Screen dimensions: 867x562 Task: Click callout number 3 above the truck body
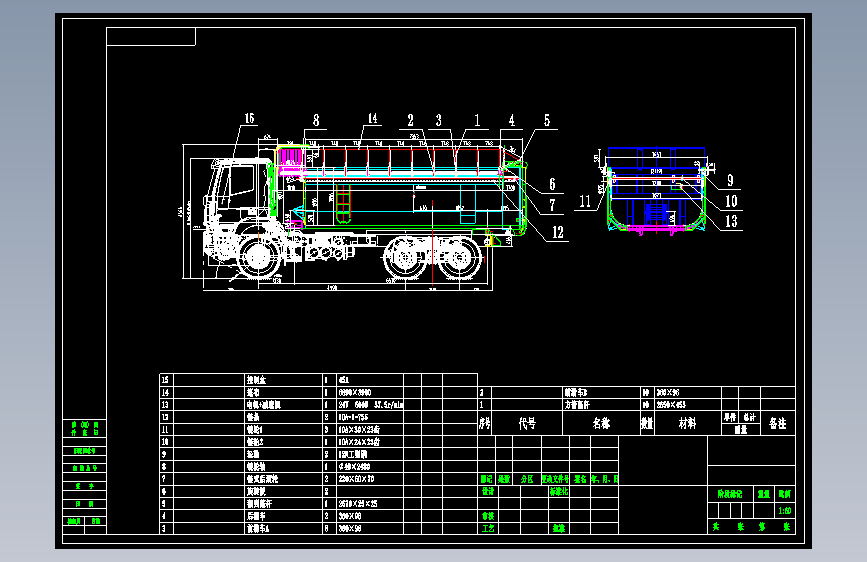click(438, 120)
